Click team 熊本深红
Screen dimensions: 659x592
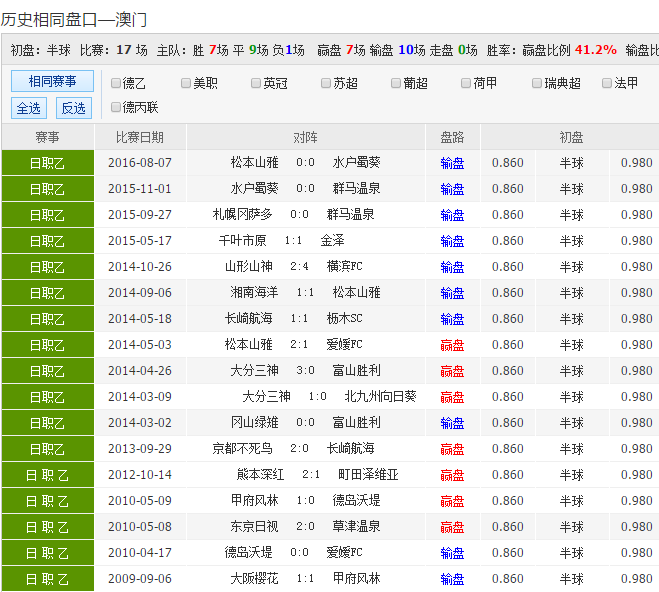pos(260,475)
